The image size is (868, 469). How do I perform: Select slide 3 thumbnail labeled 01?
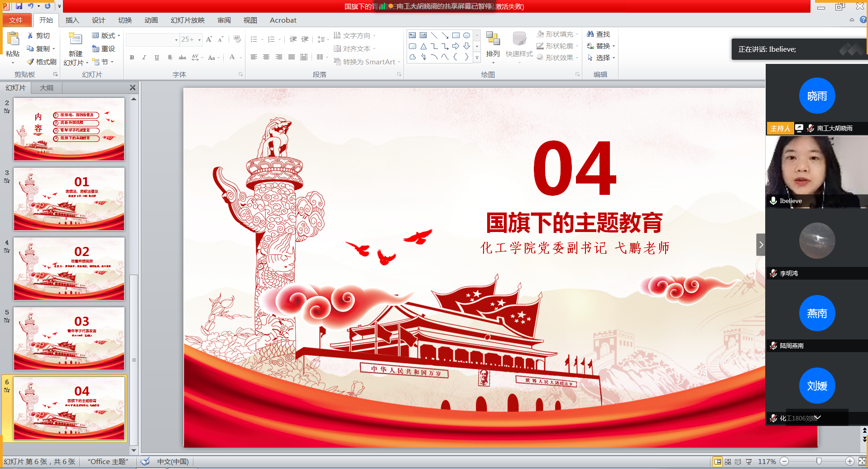[x=69, y=199]
